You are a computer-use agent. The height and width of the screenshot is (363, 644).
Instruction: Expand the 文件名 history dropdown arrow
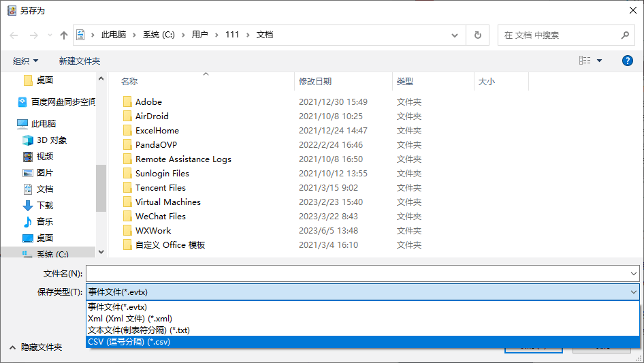tap(634, 273)
